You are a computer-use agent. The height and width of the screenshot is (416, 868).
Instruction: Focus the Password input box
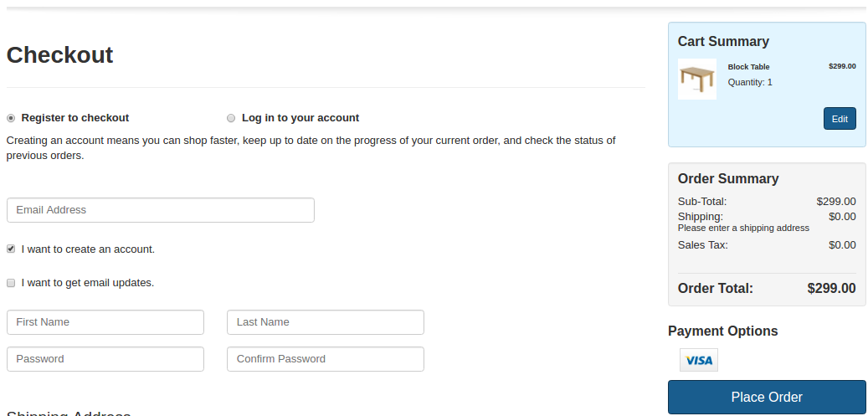[x=105, y=359]
